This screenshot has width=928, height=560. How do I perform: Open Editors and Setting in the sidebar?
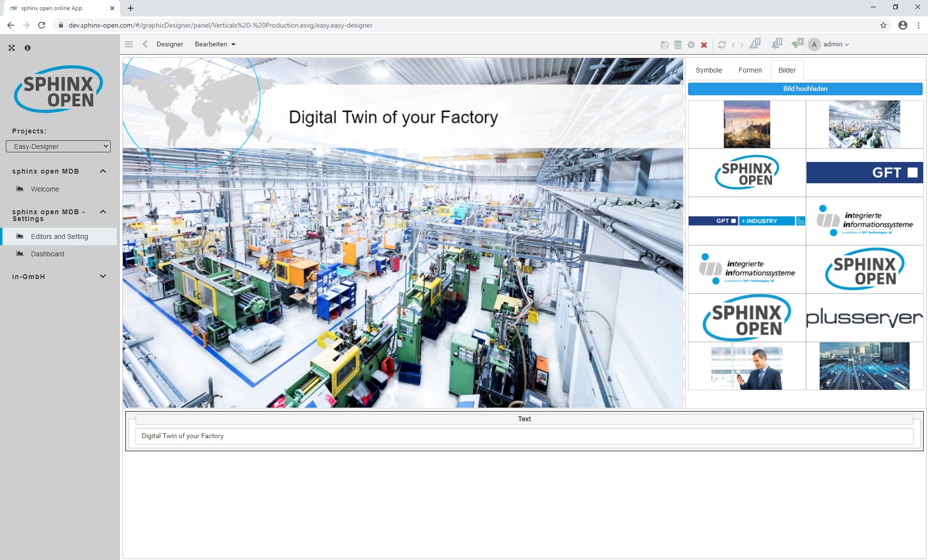click(59, 236)
